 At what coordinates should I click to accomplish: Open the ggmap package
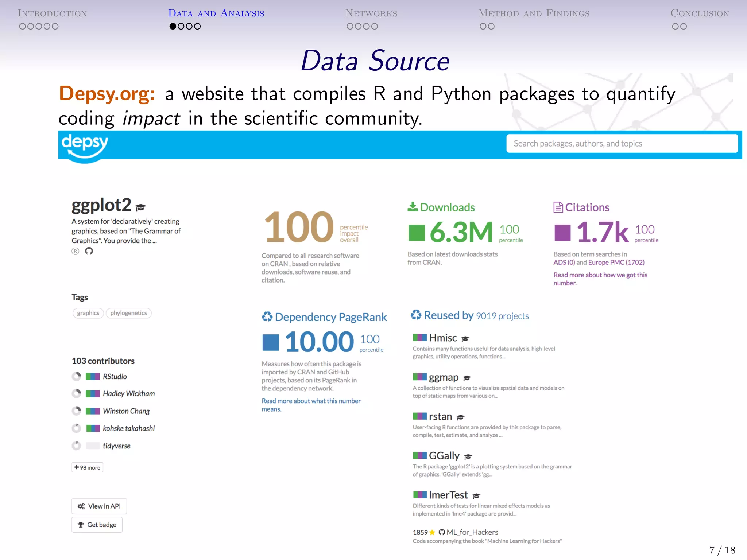(444, 377)
